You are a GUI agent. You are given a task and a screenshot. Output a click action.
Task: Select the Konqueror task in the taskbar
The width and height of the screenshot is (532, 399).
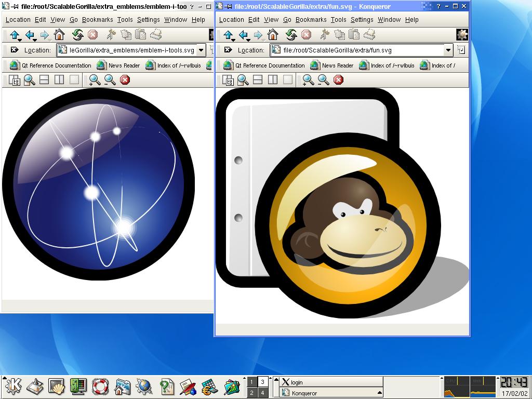331,393
